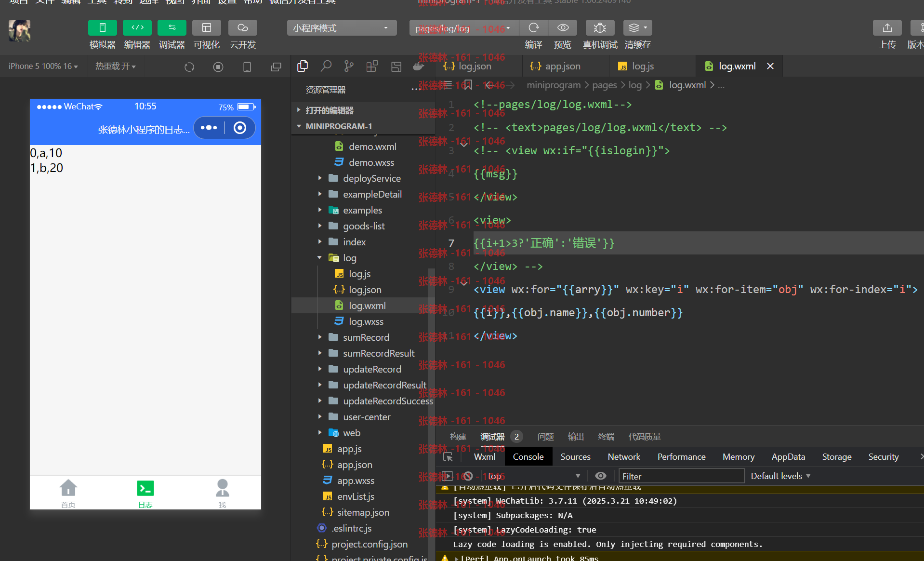Open the hot reload (热重载) dropdown
The image size is (924, 561).
coord(115,66)
